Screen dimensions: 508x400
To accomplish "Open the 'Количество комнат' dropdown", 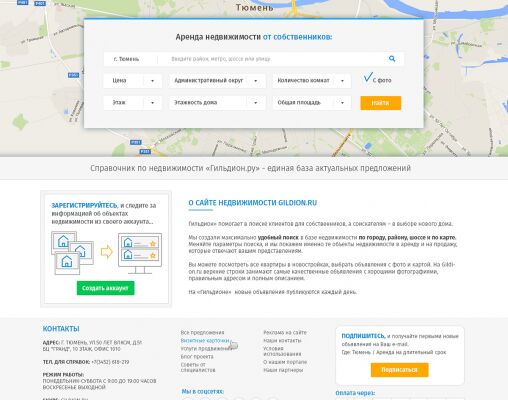I will coord(312,81).
